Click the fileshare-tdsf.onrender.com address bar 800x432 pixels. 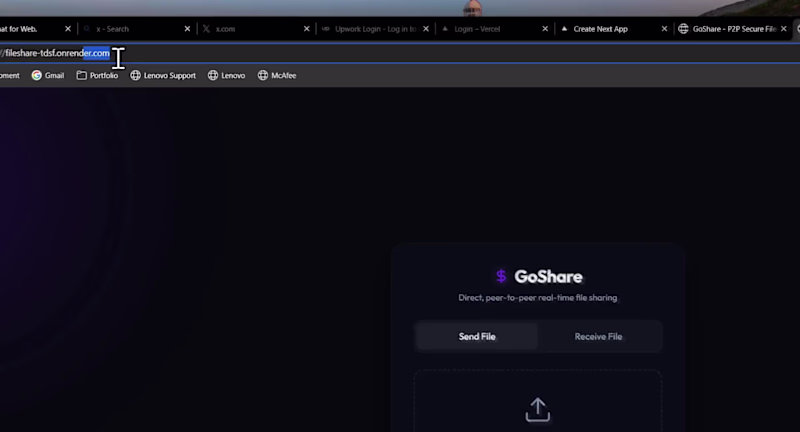(400, 53)
